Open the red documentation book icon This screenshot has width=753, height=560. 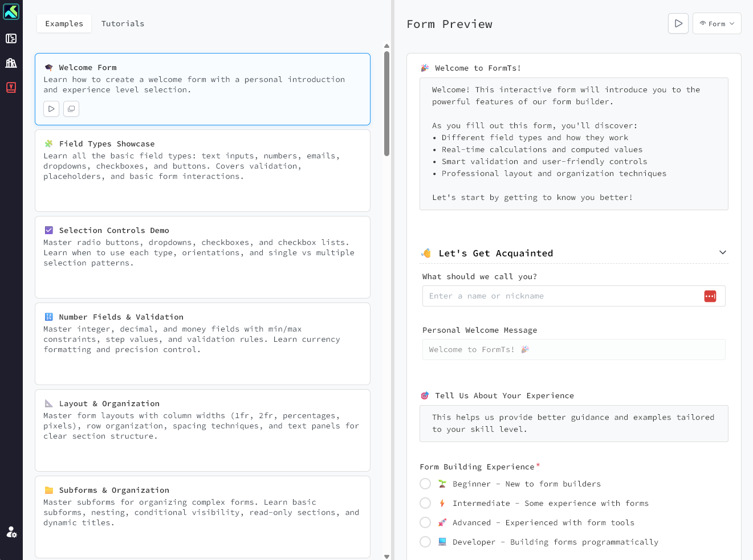[11, 87]
